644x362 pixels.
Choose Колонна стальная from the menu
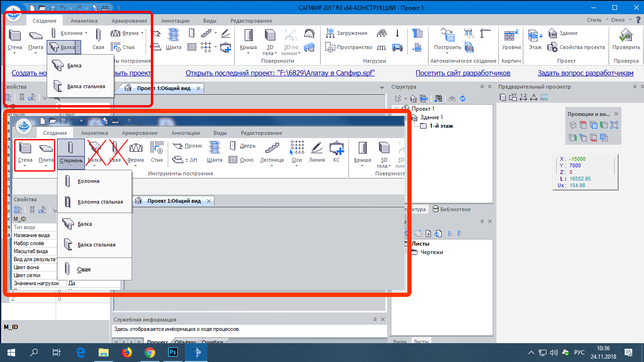pyautogui.click(x=100, y=202)
